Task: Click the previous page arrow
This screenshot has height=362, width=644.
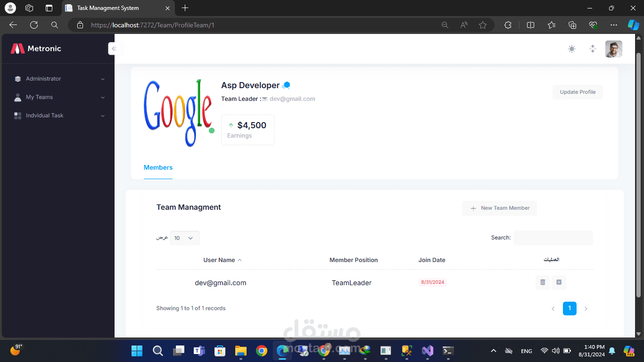Action: tap(553, 309)
